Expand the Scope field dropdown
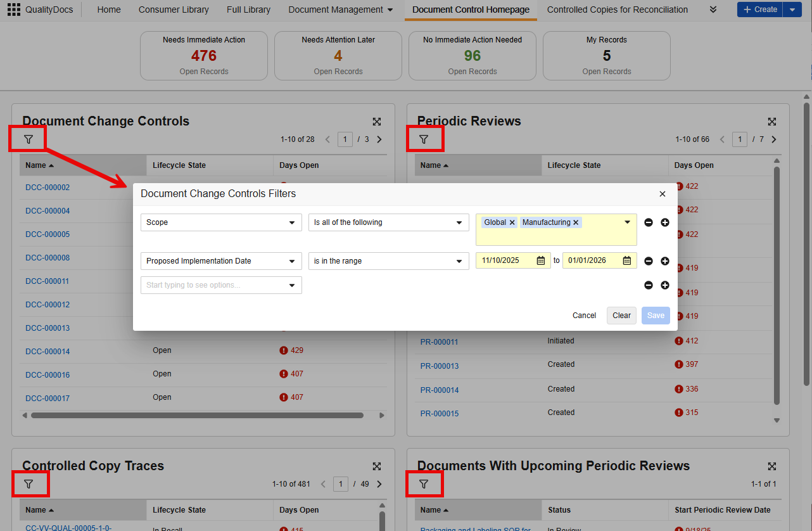 pyautogui.click(x=291, y=222)
